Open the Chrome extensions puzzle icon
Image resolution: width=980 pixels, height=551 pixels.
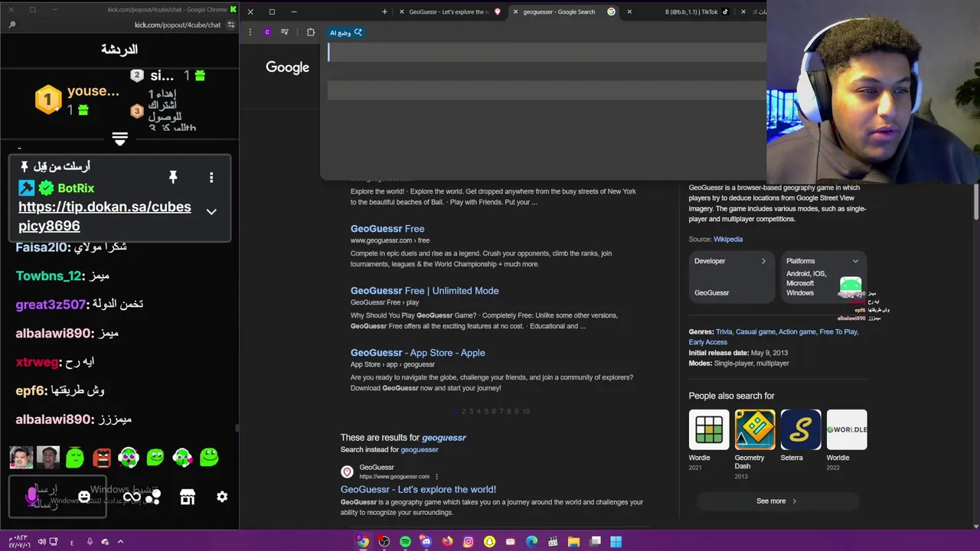pyautogui.click(x=310, y=32)
